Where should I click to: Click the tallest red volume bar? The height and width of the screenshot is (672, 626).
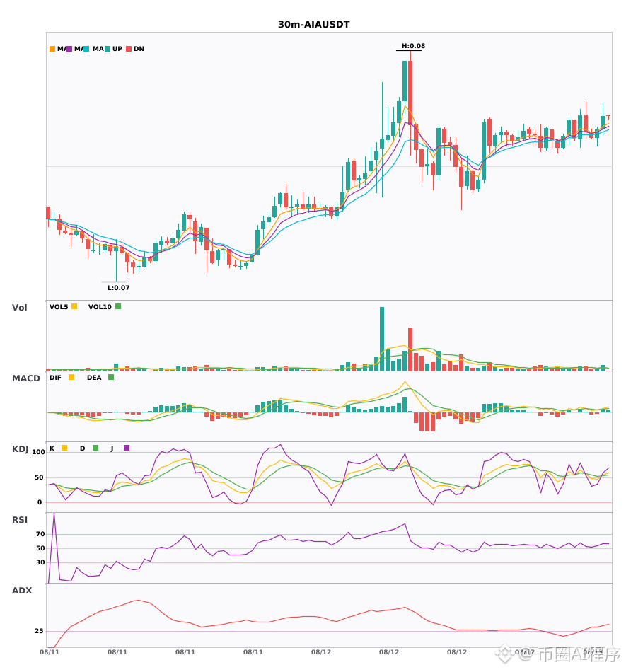click(410, 349)
